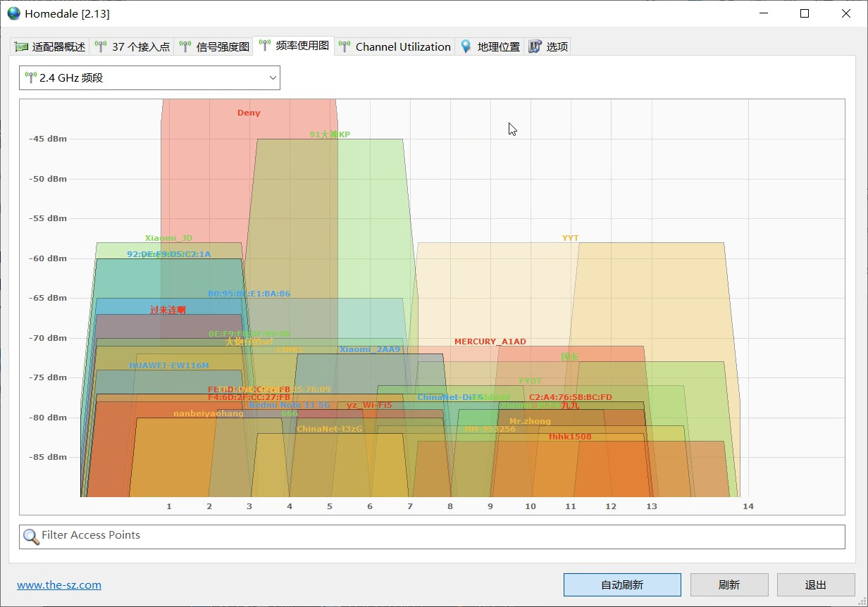Click the signal strength graph antenna icon
The width and height of the screenshot is (868, 607).
pos(185,47)
